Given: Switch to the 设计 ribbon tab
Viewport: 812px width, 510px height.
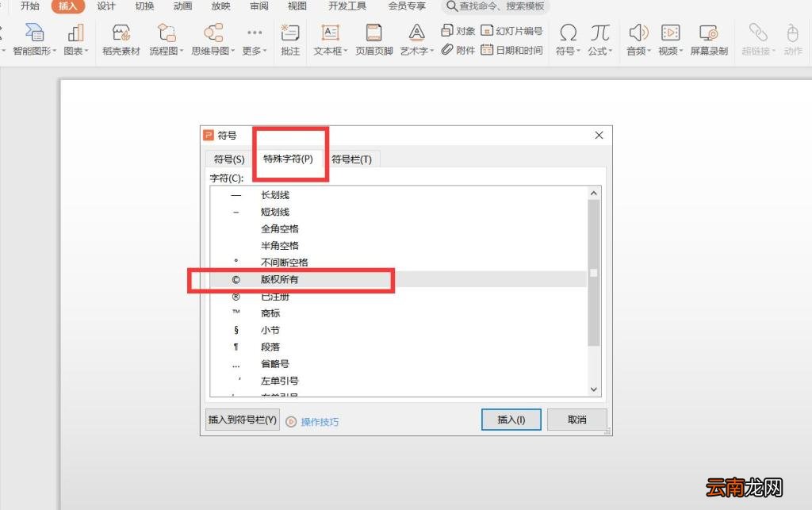Looking at the screenshot, I should pos(105,6).
